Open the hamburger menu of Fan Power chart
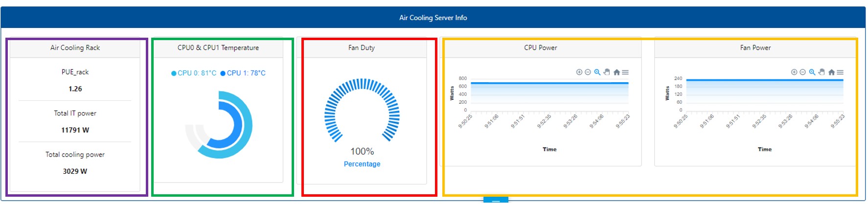Image resolution: width=868 pixels, height=207 pixels. pos(840,72)
